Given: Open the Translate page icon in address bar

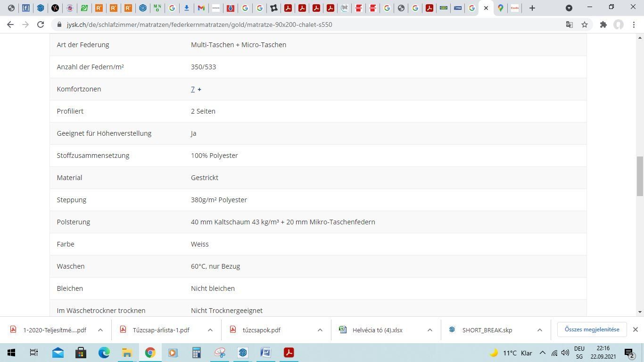Looking at the screenshot, I should coord(570,25).
